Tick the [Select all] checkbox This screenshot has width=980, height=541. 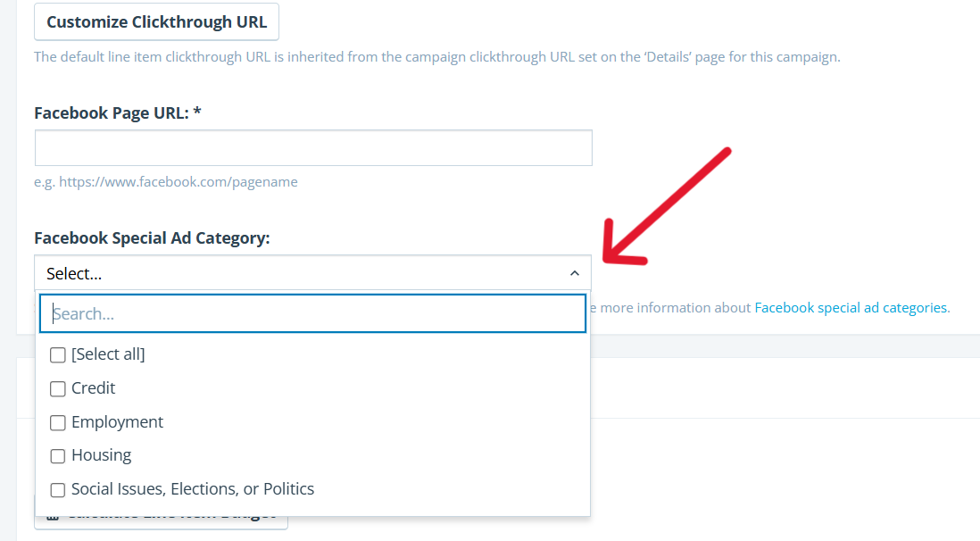[x=58, y=355]
